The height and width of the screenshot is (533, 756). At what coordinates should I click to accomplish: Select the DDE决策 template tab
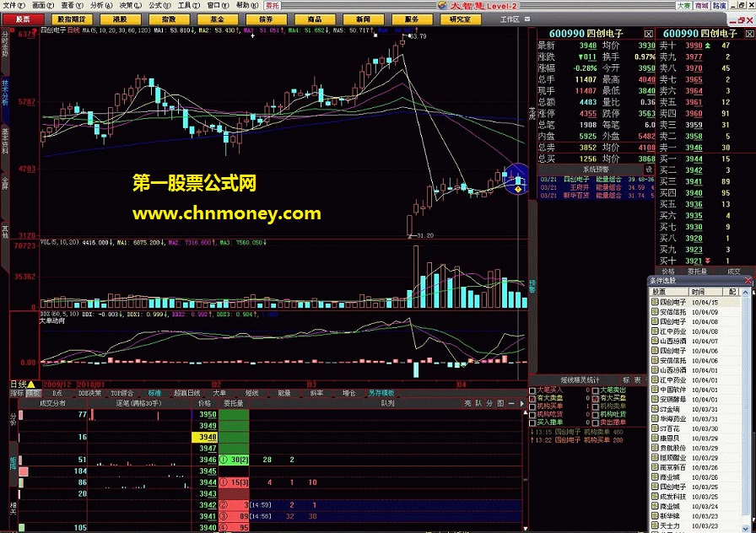click(x=89, y=393)
